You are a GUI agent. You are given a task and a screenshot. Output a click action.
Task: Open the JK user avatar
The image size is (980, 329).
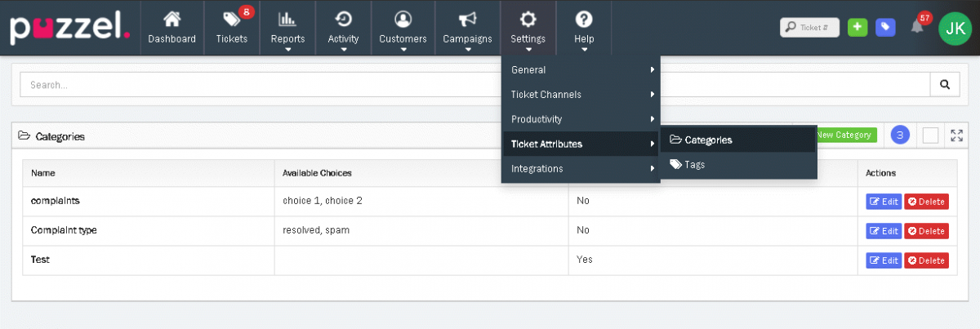(x=955, y=28)
